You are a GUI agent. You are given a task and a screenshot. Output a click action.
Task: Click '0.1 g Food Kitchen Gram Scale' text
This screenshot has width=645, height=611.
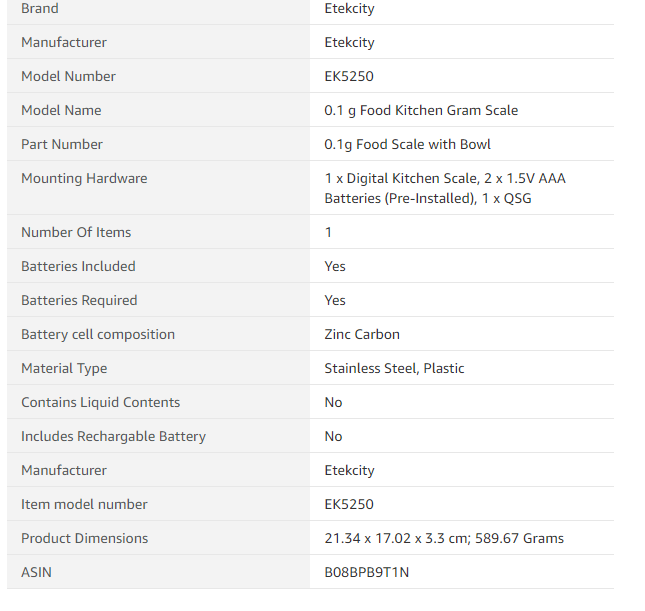tap(421, 110)
